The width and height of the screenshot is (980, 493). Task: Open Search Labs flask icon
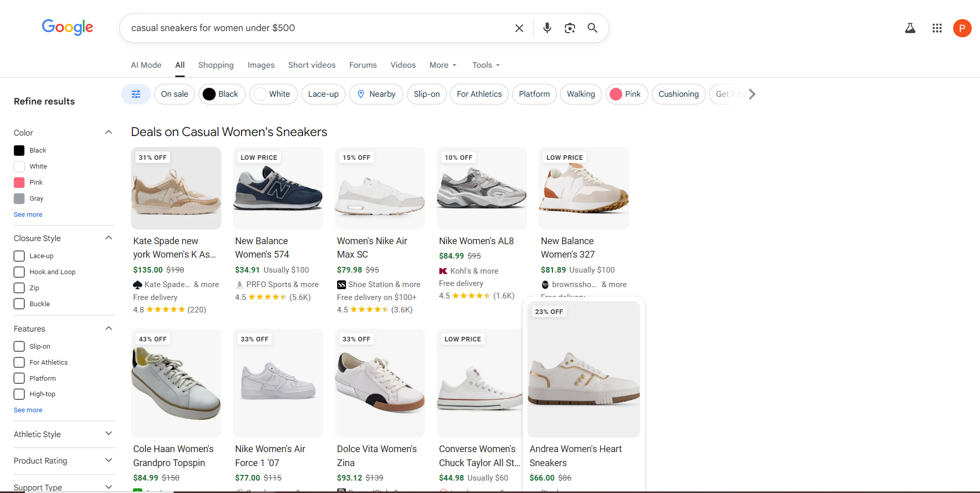pyautogui.click(x=910, y=28)
